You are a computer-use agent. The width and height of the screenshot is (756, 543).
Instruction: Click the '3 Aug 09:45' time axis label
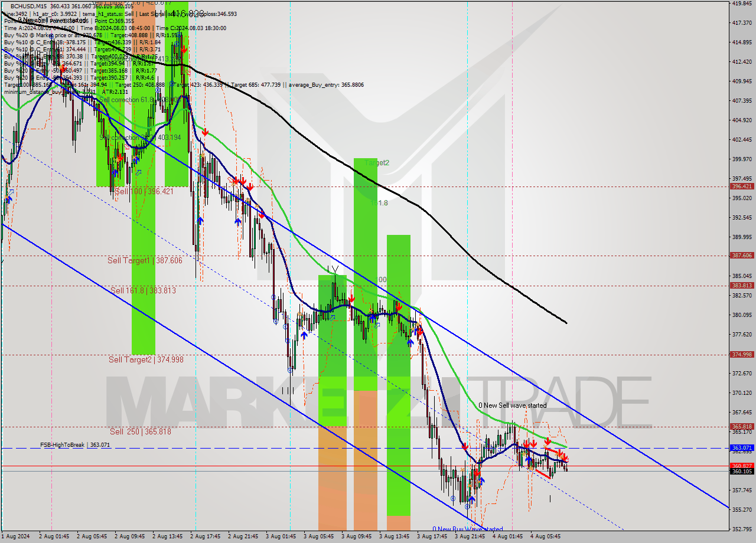pos(356,537)
